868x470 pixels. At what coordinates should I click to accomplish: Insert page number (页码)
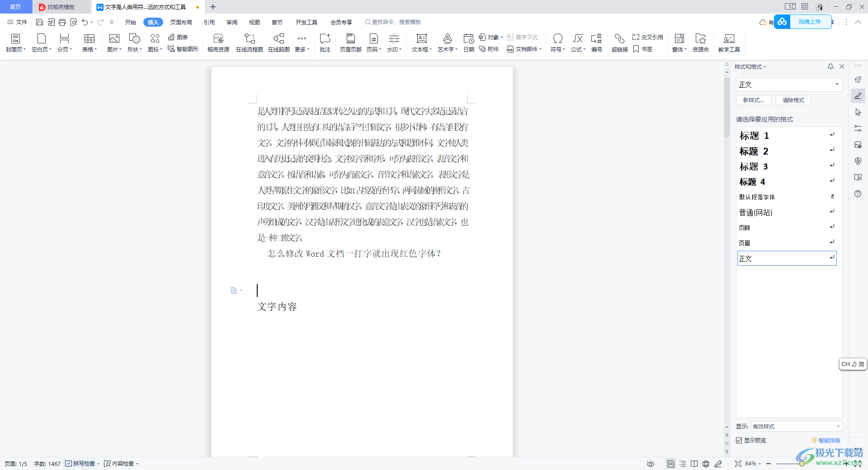point(374,43)
